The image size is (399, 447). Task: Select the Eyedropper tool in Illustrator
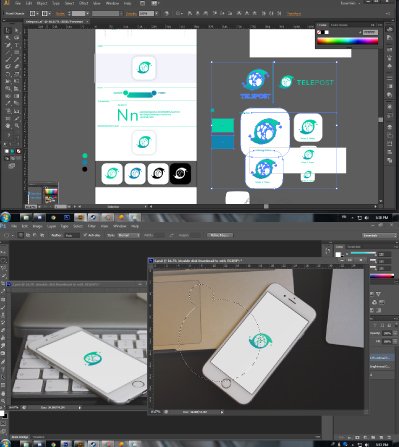[x=8, y=103]
